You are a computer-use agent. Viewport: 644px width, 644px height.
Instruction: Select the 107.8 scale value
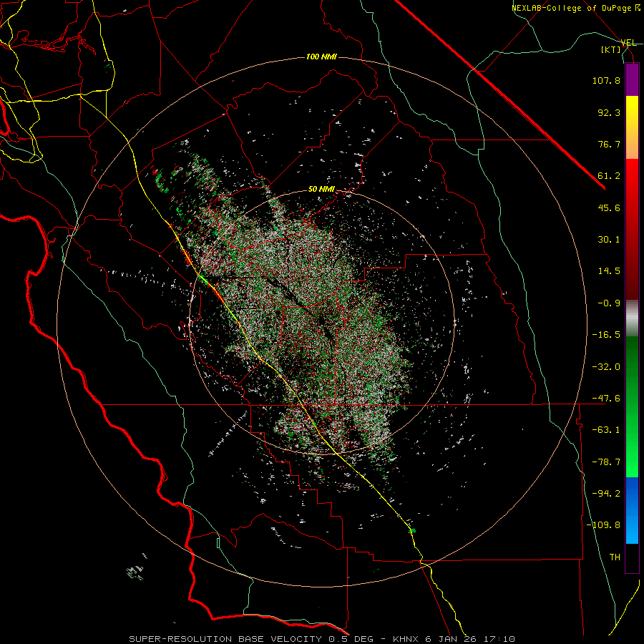pos(606,80)
